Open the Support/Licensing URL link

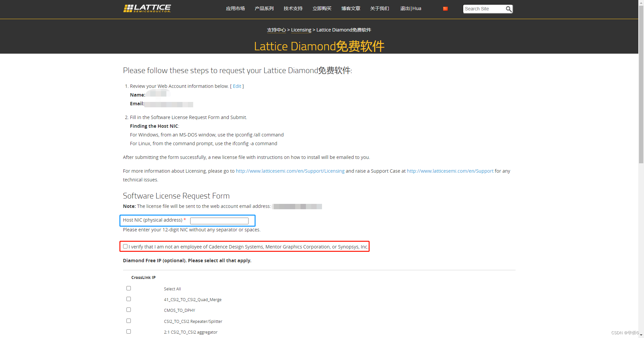(x=290, y=171)
